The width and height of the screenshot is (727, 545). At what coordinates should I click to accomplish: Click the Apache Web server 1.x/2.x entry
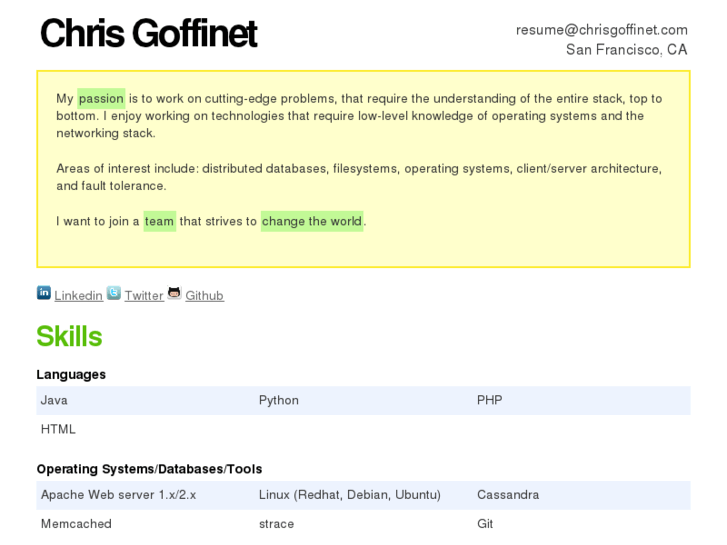(118, 495)
